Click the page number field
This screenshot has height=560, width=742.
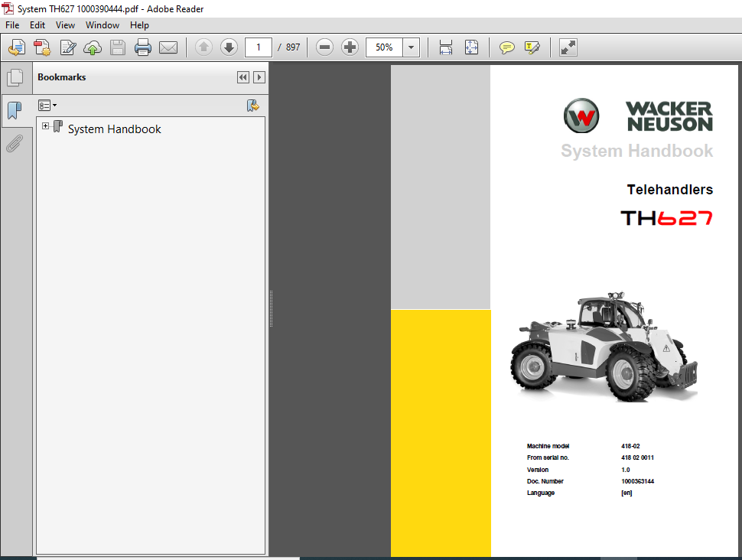[x=259, y=47]
